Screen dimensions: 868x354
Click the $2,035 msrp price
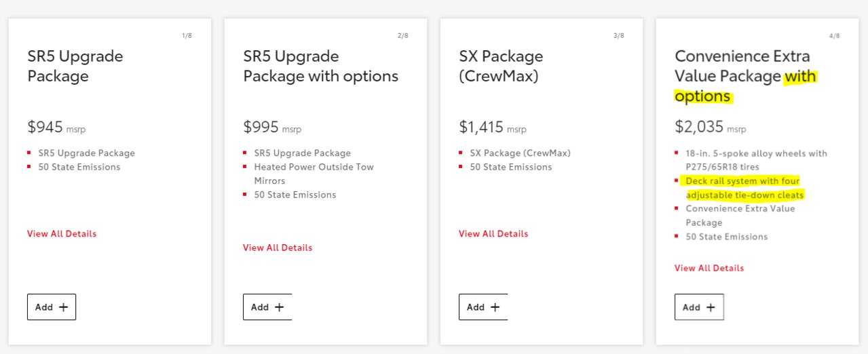(x=710, y=127)
